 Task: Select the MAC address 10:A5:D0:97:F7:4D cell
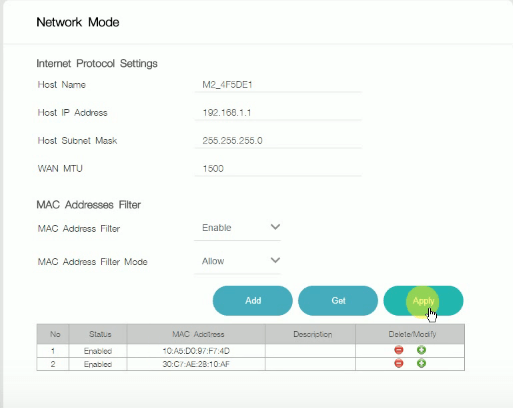tap(196, 351)
